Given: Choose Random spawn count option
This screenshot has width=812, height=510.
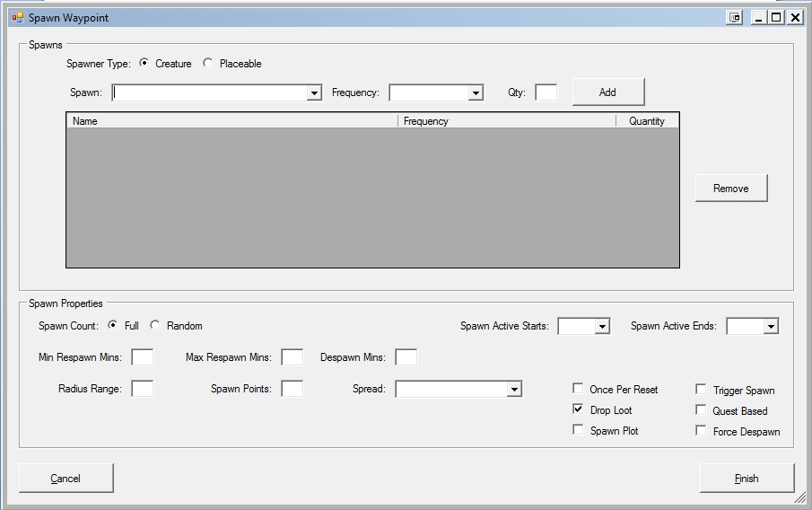Looking at the screenshot, I should 155,325.
